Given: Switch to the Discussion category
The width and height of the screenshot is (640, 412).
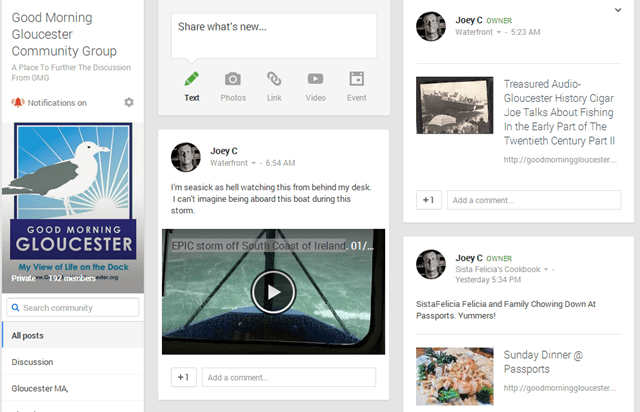Looking at the screenshot, I should [33, 361].
